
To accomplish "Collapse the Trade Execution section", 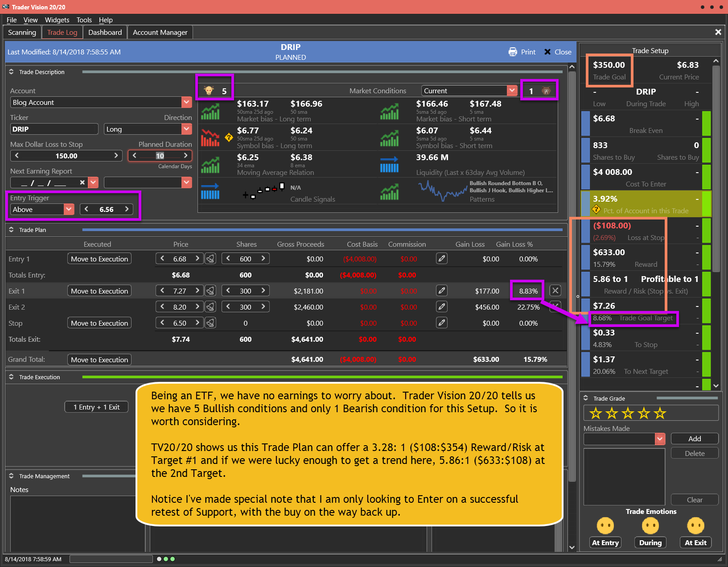I will pos(11,377).
